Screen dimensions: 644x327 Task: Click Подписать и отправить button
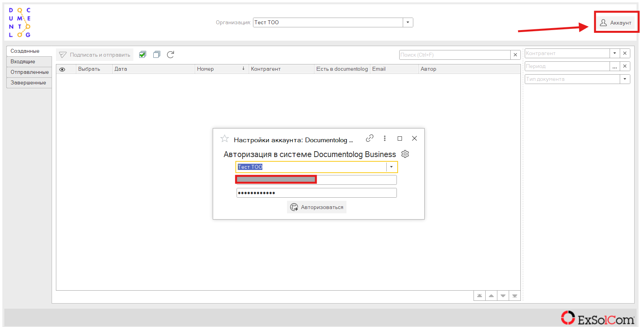click(95, 55)
